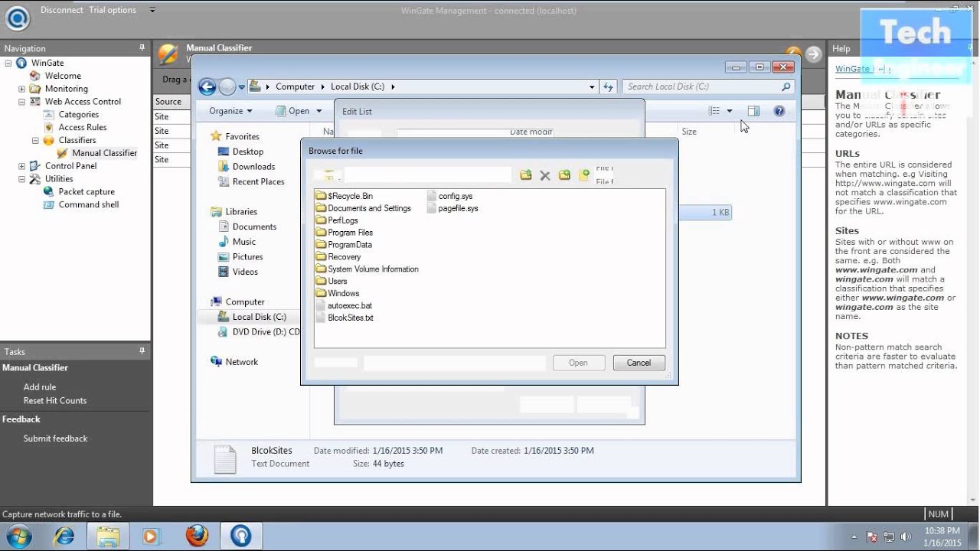Expand the Control Panel tree node
Viewport: 980px width, 551px height.
click(21, 166)
